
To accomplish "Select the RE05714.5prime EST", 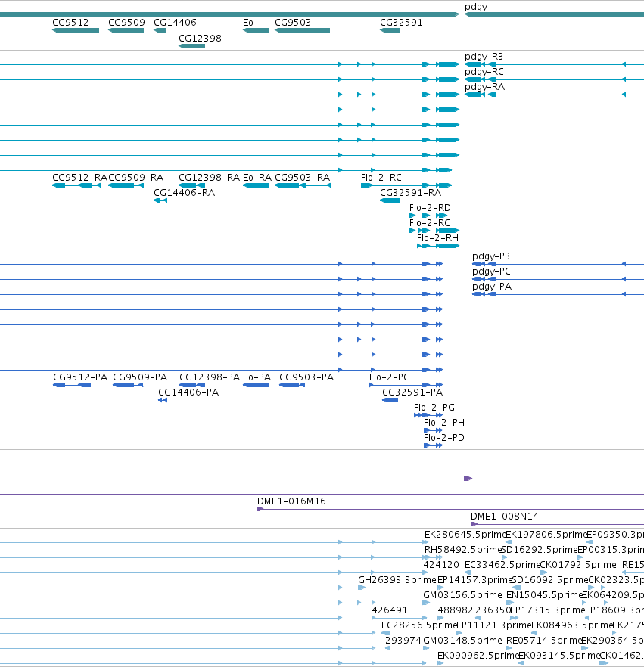I will (x=509, y=648).
